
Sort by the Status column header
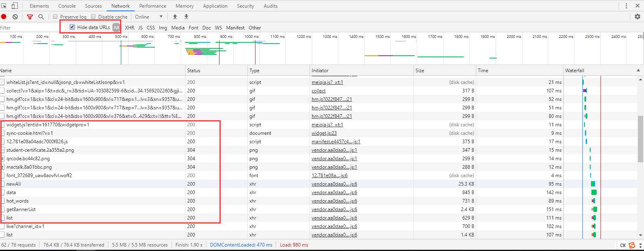click(x=217, y=70)
